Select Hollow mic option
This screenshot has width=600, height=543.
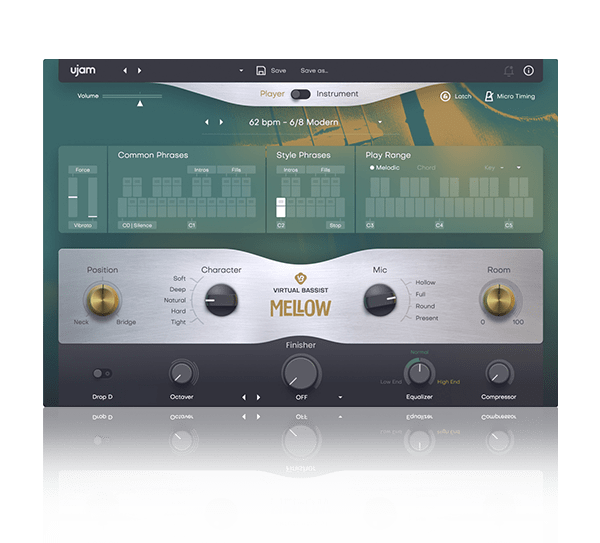click(426, 282)
